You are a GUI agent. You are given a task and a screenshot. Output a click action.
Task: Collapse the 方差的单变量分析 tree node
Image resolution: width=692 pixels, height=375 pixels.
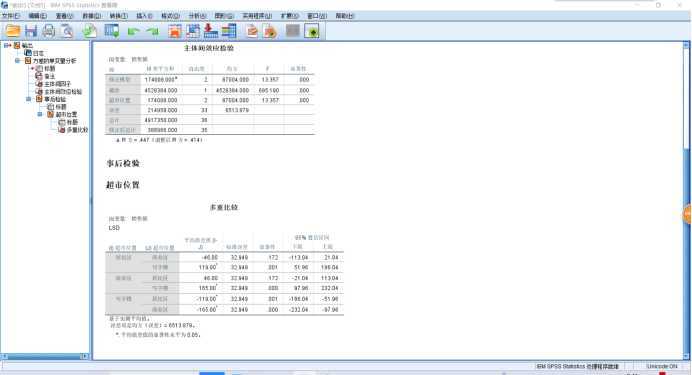coord(17,61)
